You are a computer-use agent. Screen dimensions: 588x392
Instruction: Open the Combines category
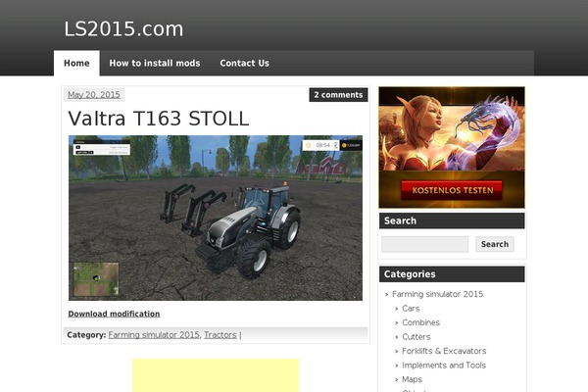(x=420, y=322)
